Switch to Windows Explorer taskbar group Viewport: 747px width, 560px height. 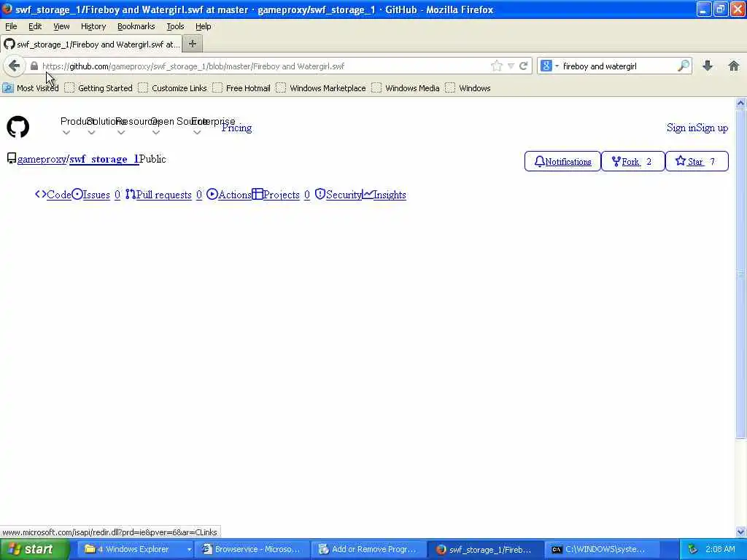[135, 550]
